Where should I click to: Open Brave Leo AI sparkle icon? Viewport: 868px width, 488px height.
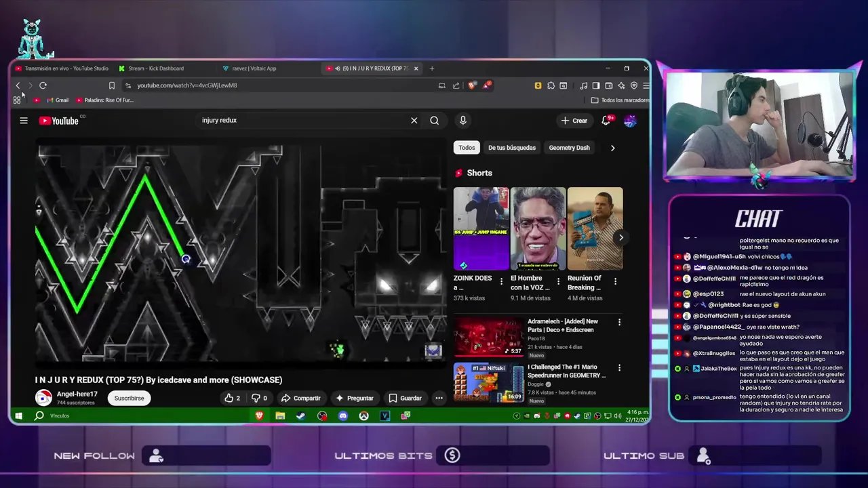coord(621,85)
